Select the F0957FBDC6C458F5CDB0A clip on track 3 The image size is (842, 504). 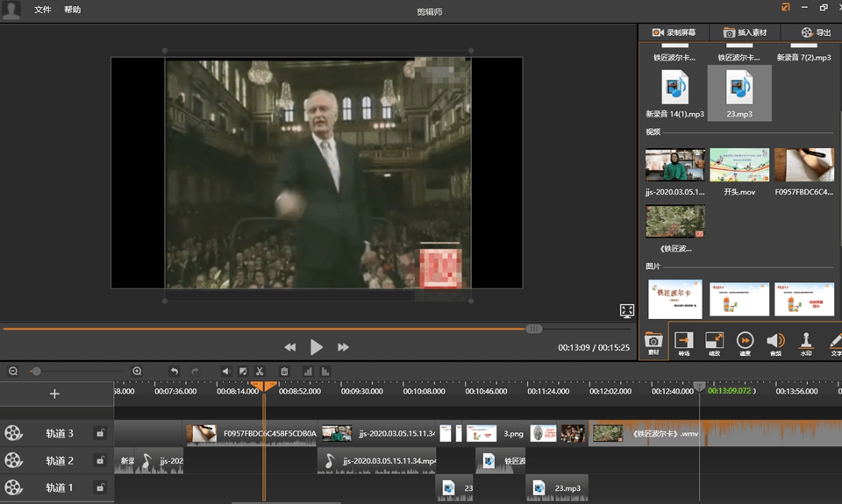point(252,433)
